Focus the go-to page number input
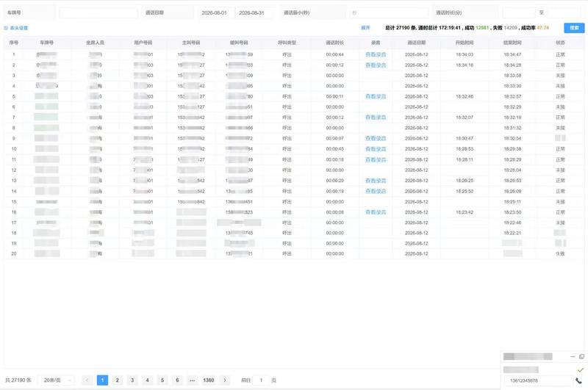The image size is (588, 390). [261, 380]
